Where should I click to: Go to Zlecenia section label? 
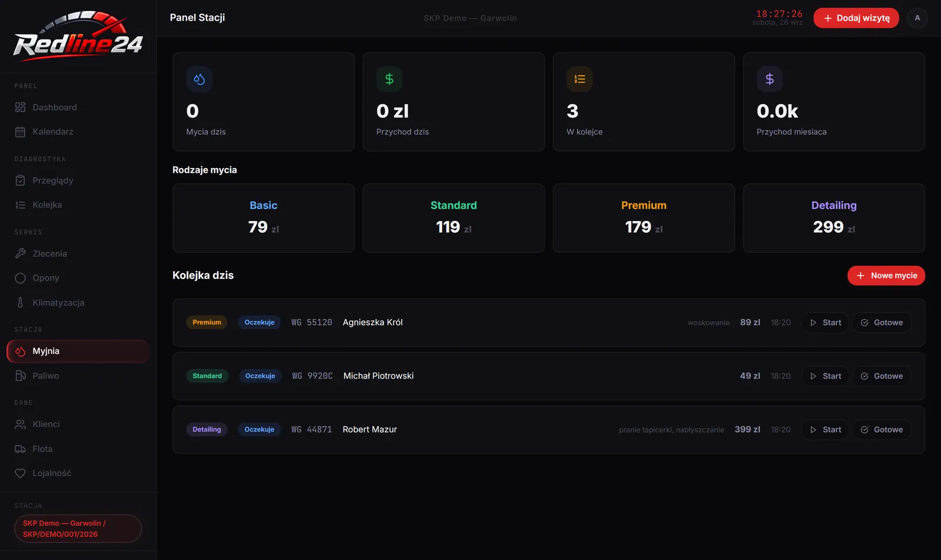[x=50, y=254]
